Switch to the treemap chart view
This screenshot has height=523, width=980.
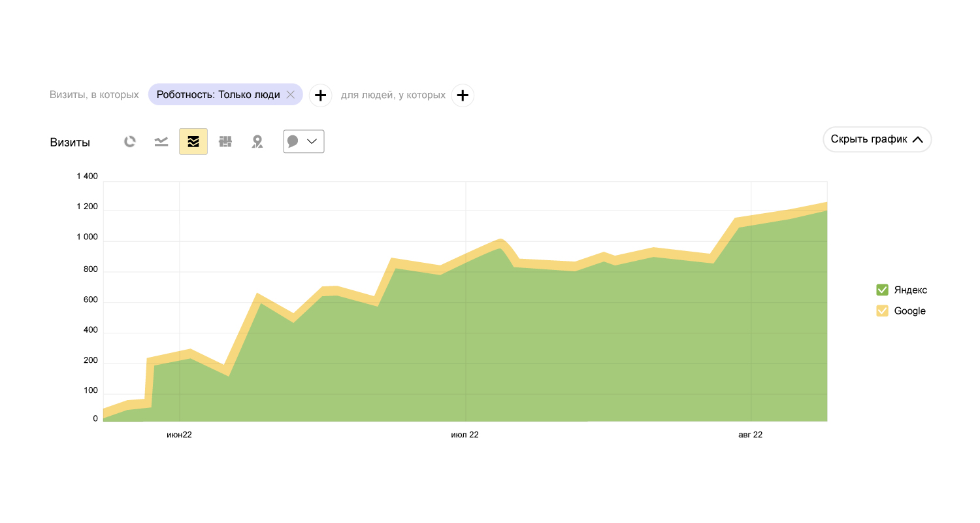225,142
